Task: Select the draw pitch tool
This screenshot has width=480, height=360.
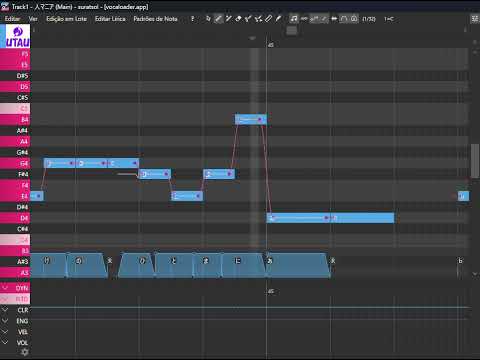Action: point(248,19)
